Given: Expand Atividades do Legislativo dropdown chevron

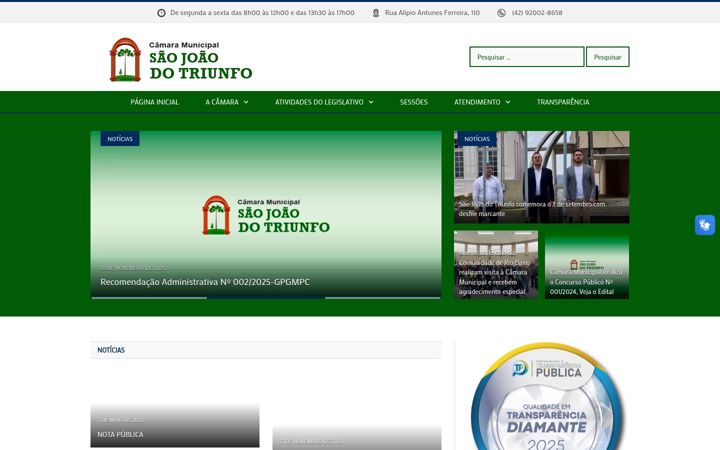Looking at the screenshot, I should (371, 102).
